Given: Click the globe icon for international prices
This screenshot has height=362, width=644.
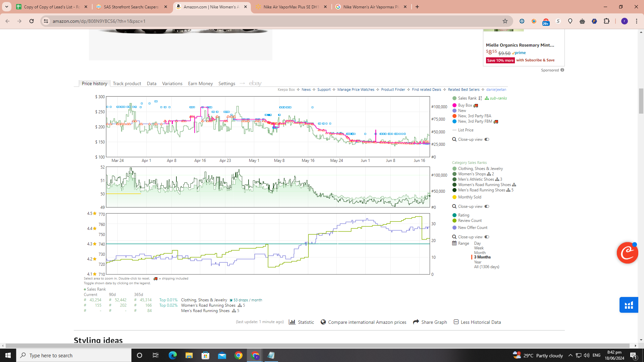Looking at the screenshot, I should coord(323,322).
